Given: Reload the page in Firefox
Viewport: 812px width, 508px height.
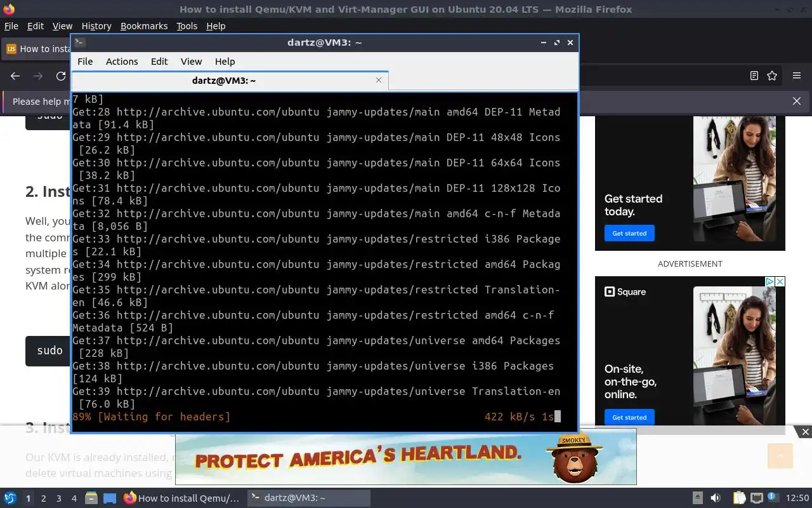Looking at the screenshot, I should click(x=61, y=76).
